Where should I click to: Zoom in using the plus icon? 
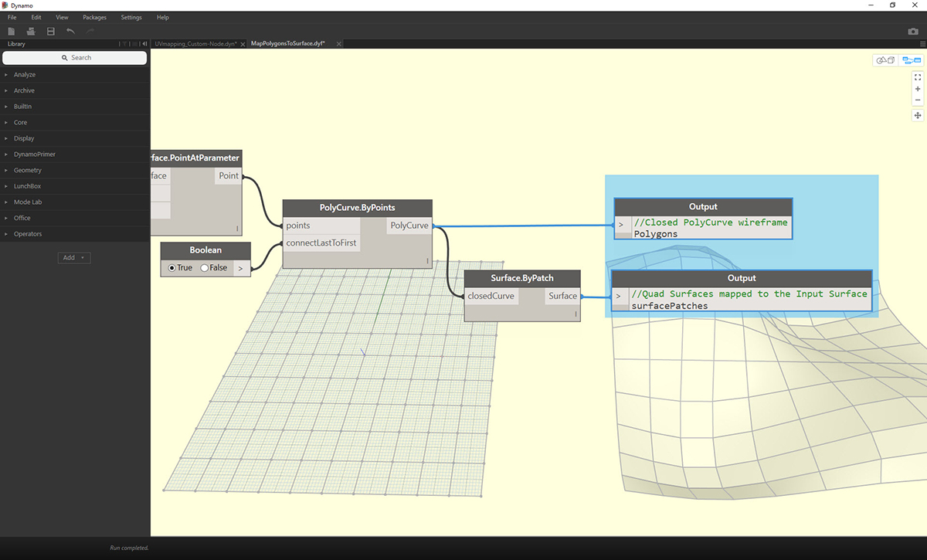(x=918, y=89)
